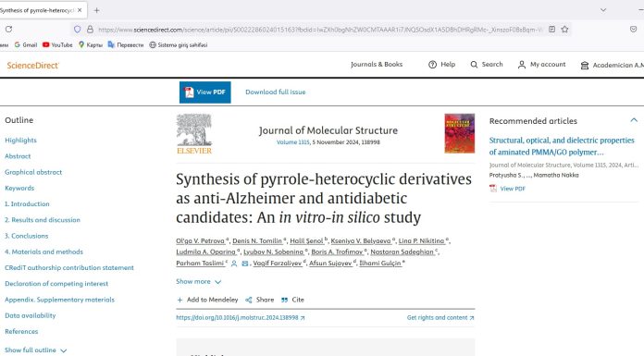Click Get rights and content
The height and width of the screenshot is (356, 644).
(440, 318)
